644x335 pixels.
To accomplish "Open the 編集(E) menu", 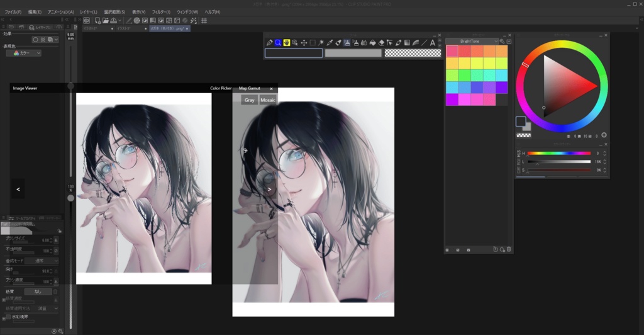I will point(35,12).
